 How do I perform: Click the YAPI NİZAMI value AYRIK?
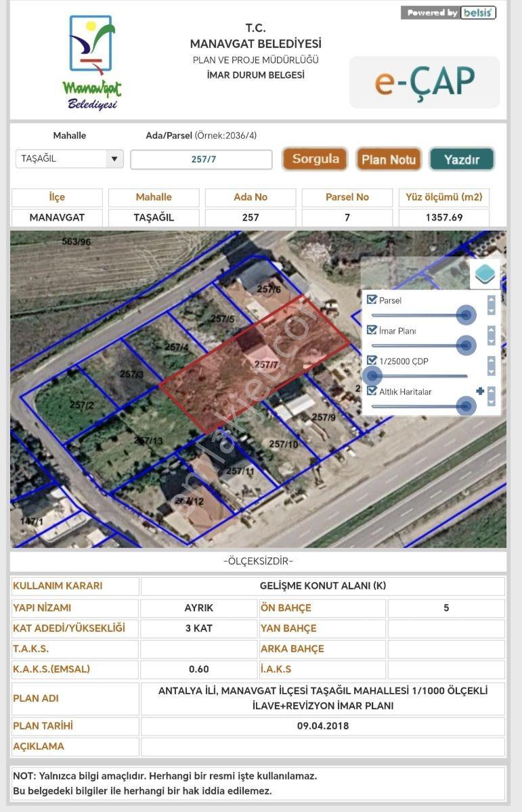point(199,608)
